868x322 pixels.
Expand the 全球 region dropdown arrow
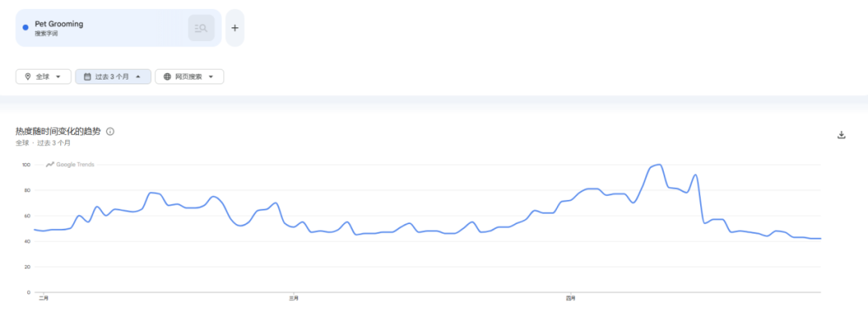coord(58,77)
